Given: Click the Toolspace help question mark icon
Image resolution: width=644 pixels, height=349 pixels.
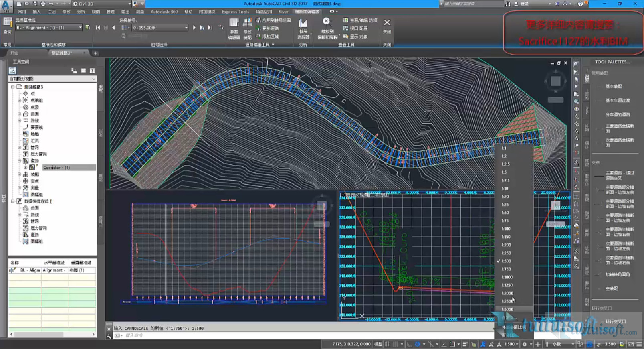Looking at the screenshot, I should (x=92, y=71).
